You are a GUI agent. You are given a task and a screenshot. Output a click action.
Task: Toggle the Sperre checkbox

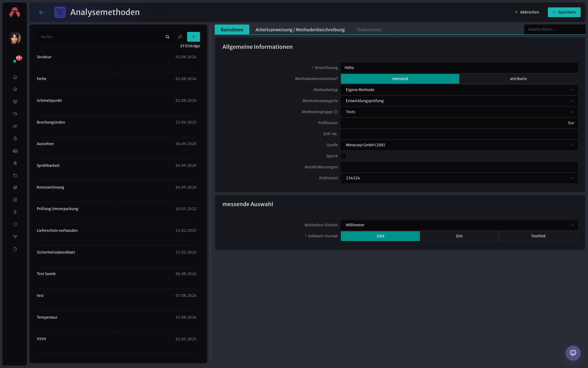(x=343, y=156)
